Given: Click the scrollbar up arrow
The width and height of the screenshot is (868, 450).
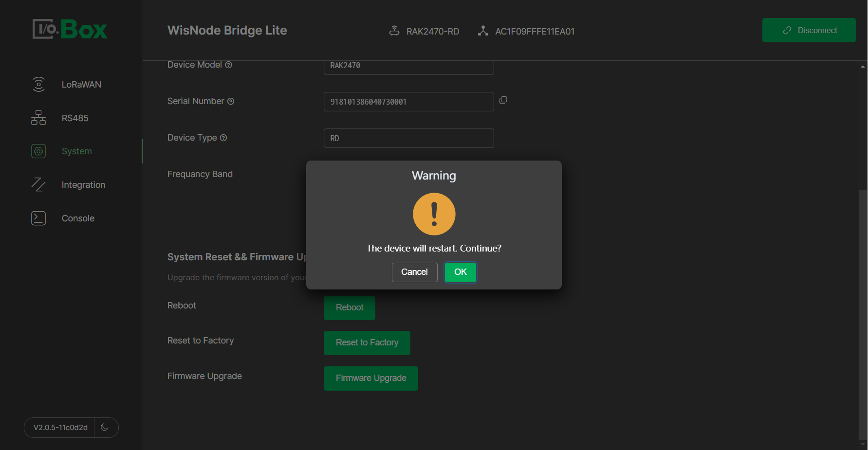Looking at the screenshot, I should click(863, 66).
